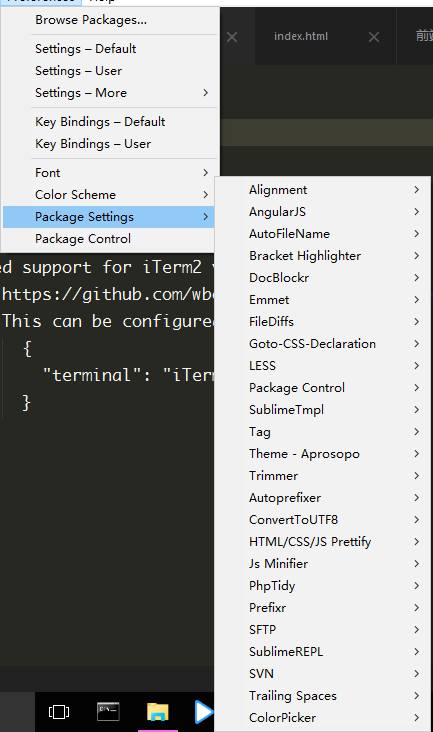
Task: Launch Command Prompt from the taskbar
Action: point(108,711)
